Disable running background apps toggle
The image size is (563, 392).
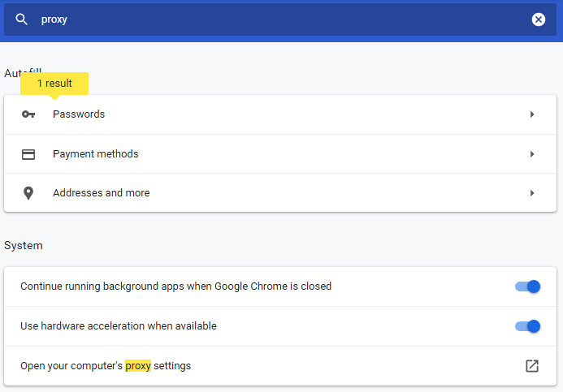pyautogui.click(x=527, y=286)
